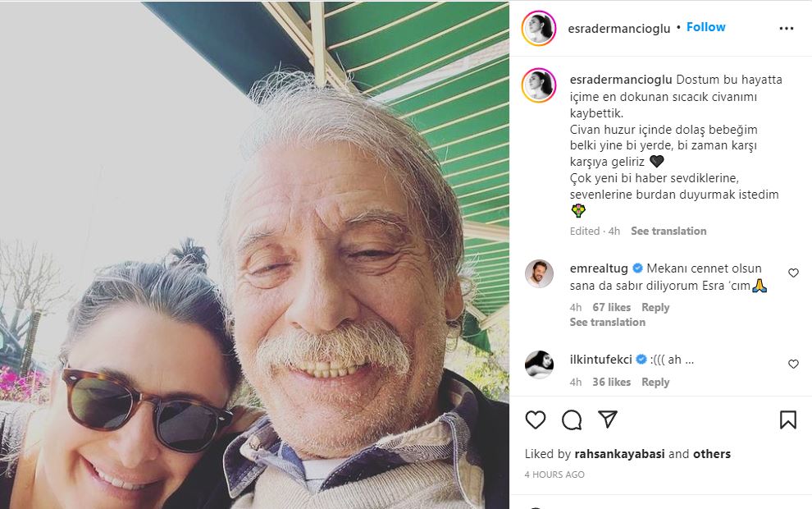
Task: Open the header profile picture of esradermancioglu
Action: (539, 29)
